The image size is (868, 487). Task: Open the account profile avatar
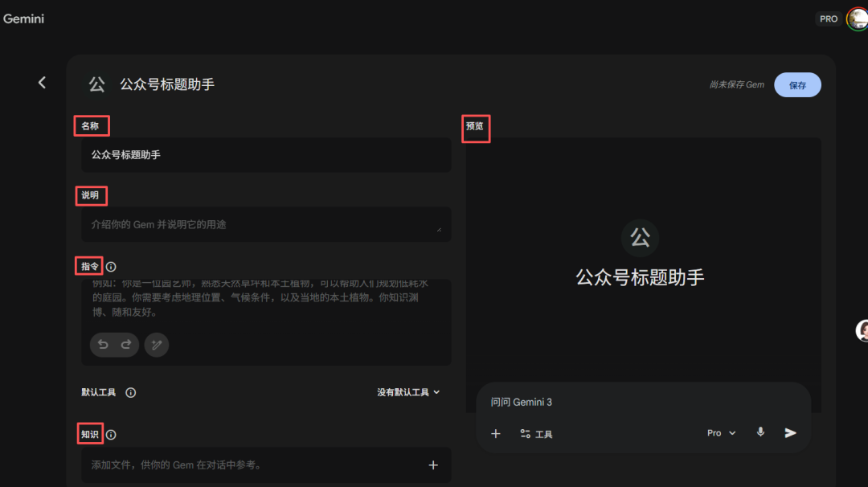coord(857,18)
